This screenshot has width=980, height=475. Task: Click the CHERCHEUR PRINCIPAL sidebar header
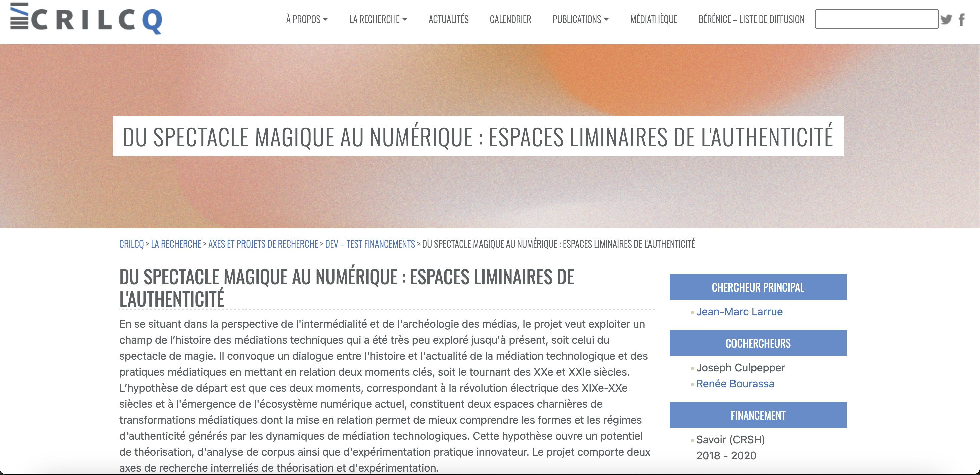(758, 287)
